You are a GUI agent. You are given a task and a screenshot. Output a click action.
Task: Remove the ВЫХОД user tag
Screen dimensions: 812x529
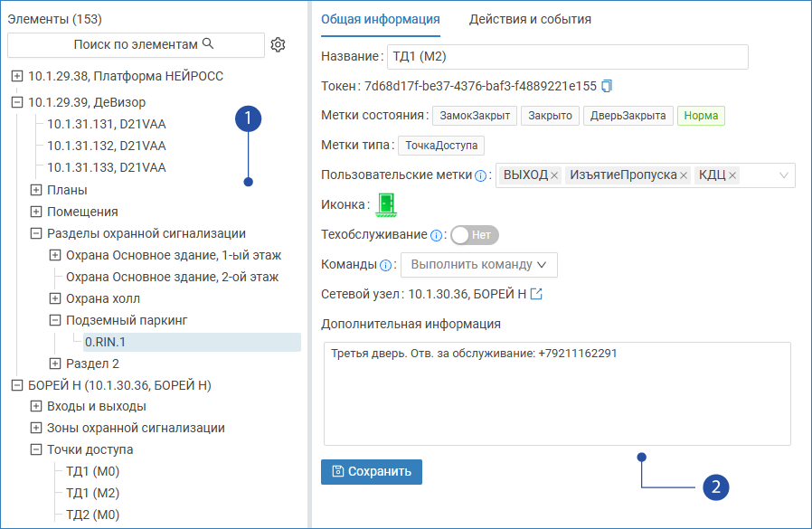[x=554, y=175]
